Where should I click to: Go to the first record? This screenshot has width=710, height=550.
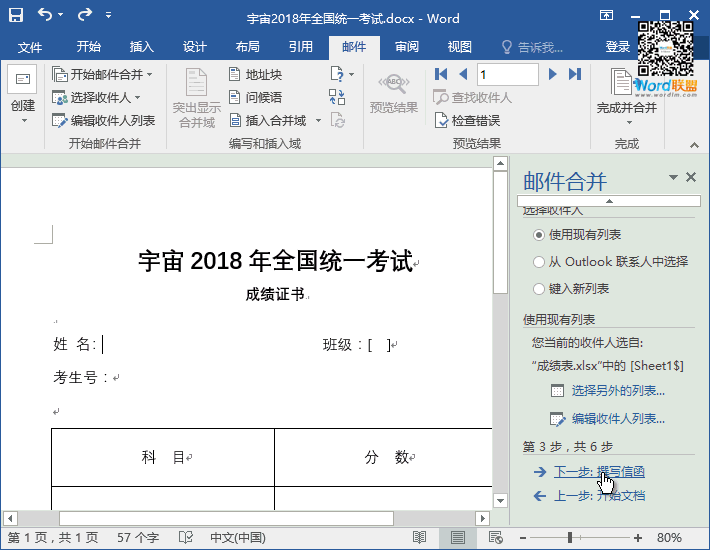[x=441, y=74]
